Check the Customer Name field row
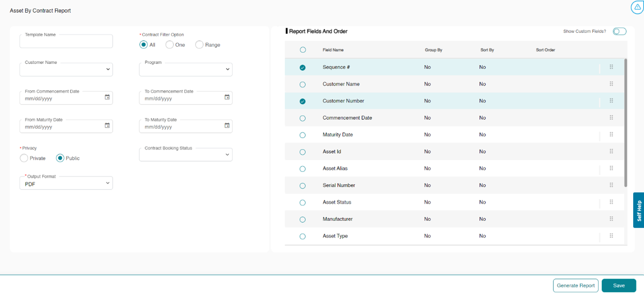Screen dimensions: 644x294 tap(303, 85)
